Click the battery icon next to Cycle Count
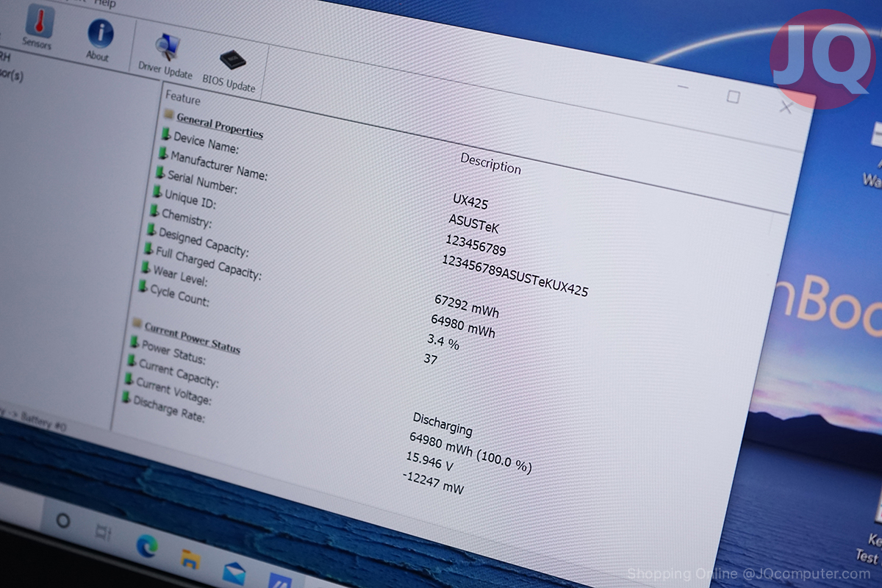Screen dimensions: 882x588 click(143, 286)
